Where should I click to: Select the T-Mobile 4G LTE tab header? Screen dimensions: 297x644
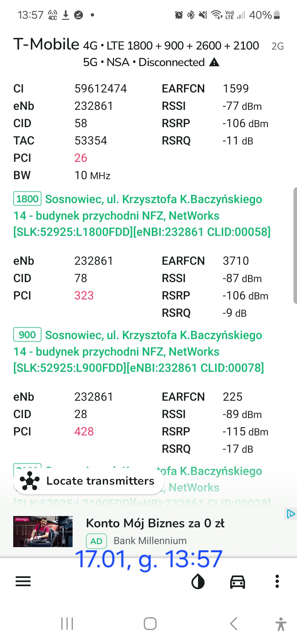[x=136, y=45]
